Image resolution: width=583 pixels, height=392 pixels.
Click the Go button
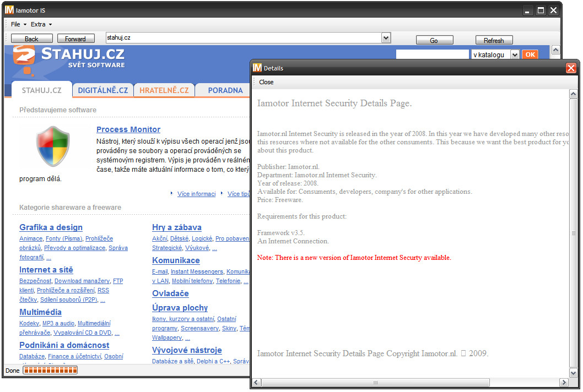click(x=434, y=40)
